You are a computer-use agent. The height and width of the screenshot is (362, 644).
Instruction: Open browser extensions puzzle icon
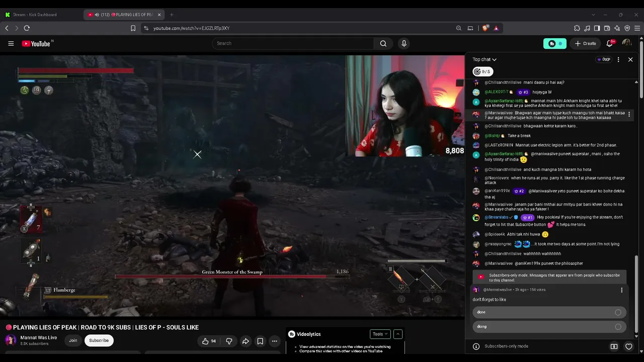click(577, 28)
